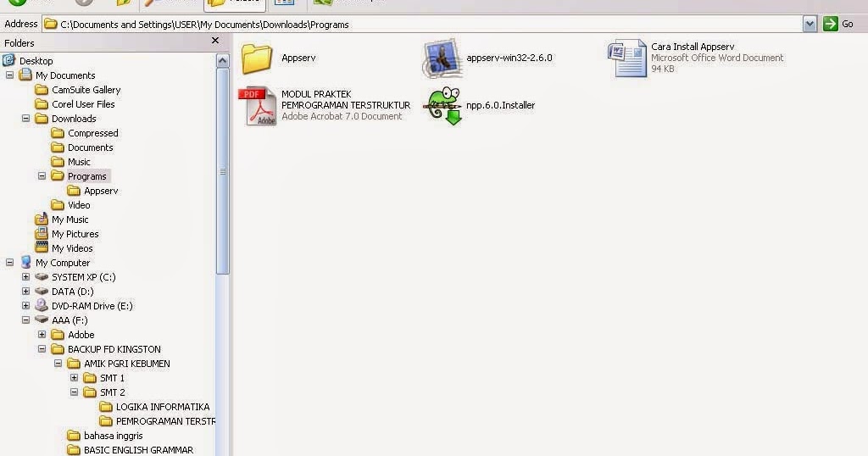
Task: Collapse the BACKUP FD KINGSTON node
Action: (42, 348)
